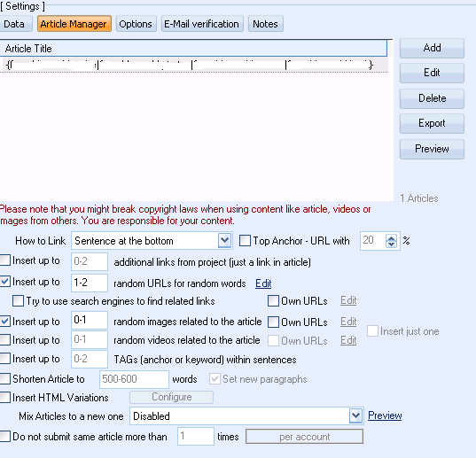
Task: Click the Add article button
Action: pyautogui.click(x=432, y=48)
